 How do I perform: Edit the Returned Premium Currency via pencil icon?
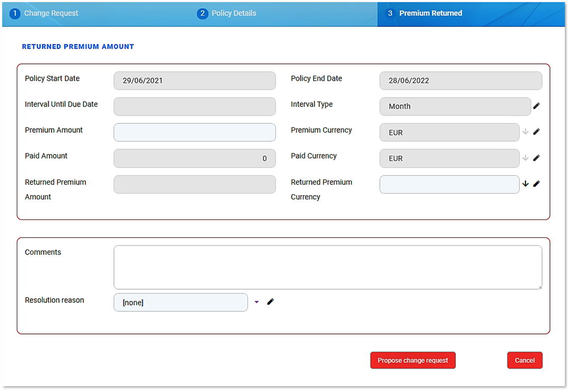tap(536, 184)
